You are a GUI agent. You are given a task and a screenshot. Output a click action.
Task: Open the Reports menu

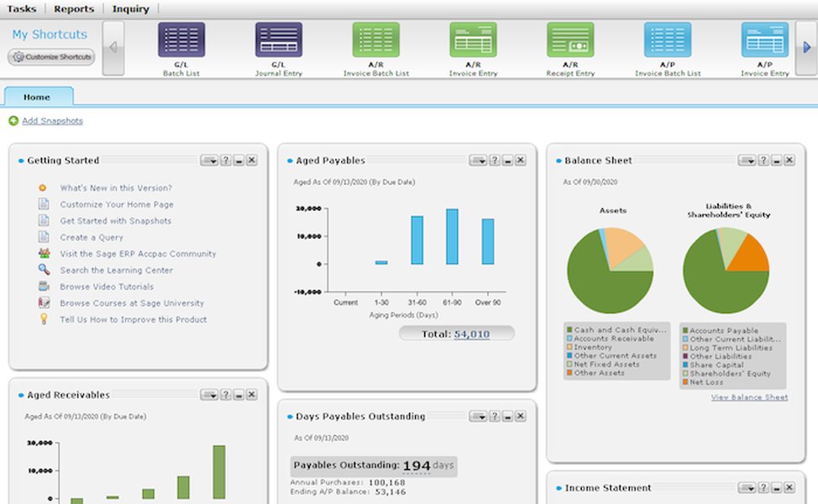[74, 9]
